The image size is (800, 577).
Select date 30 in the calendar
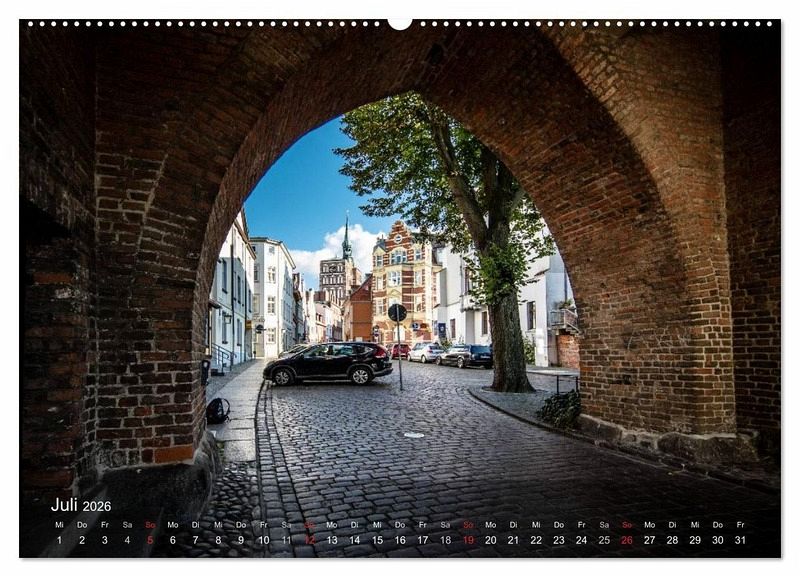pos(718,540)
